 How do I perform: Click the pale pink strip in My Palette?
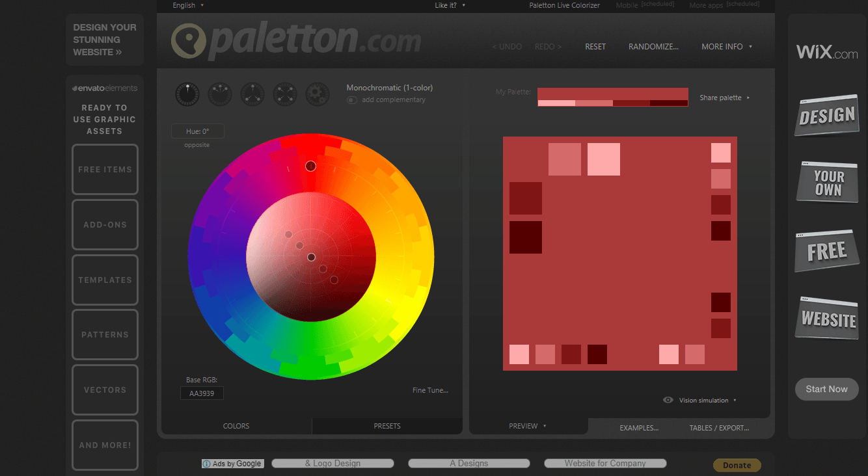pos(556,103)
